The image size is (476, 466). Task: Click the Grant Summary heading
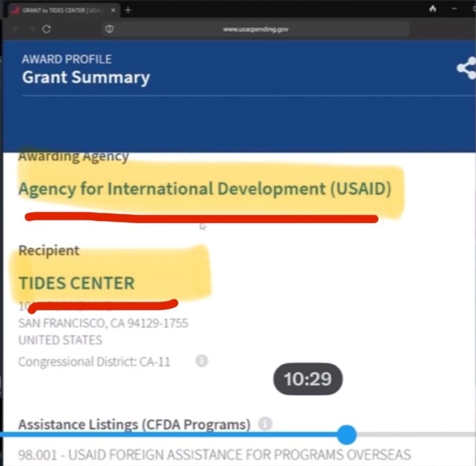[x=86, y=77]
